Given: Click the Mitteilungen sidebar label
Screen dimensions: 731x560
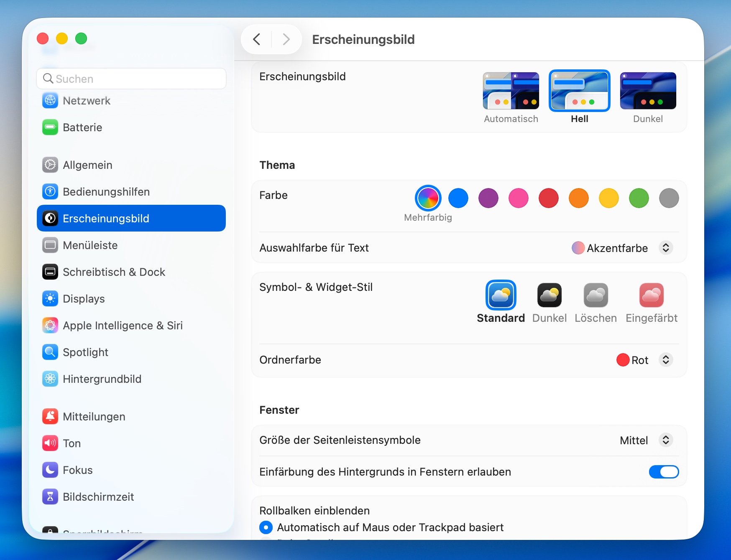Looking at the screenshot, I should tap(94, 417).
